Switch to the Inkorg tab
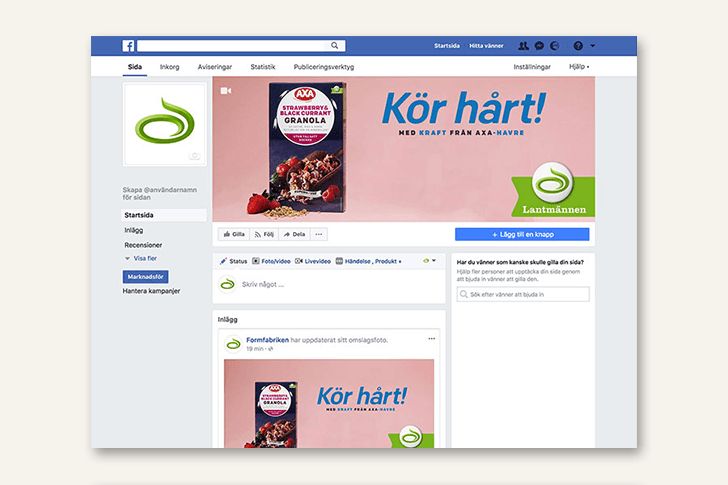The image size is (728, 485). (169, 67)
